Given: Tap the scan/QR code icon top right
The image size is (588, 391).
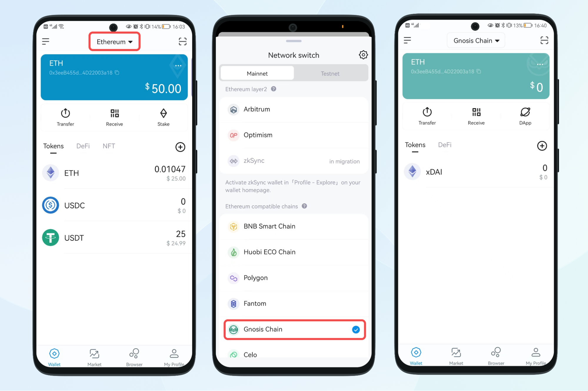Looking at the screenshot, I should [183, 41].
